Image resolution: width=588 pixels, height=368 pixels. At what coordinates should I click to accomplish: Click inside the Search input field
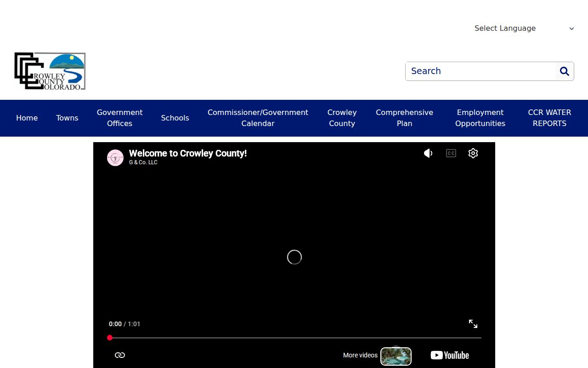(x=481, y=71)
